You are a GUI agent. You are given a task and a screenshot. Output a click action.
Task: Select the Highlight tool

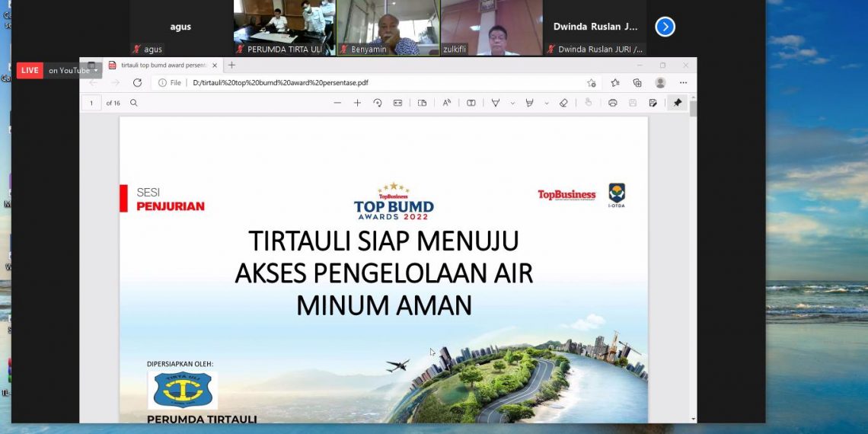point(529,103)
